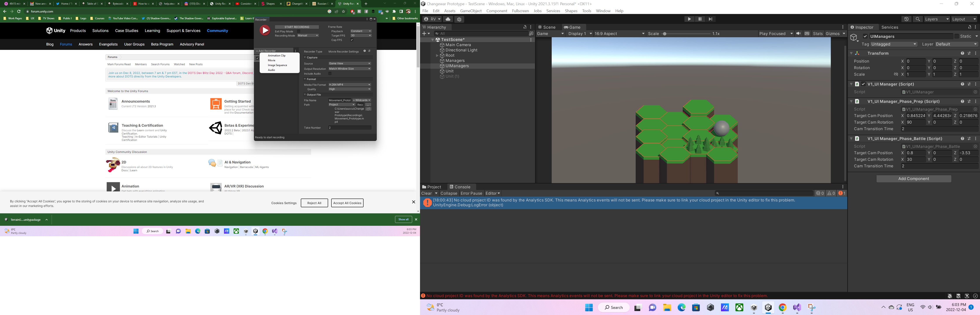The width and height of the screenshot is (980, 315).
Task: Adjust the Game view Scale slider
Action: point(664,33)
